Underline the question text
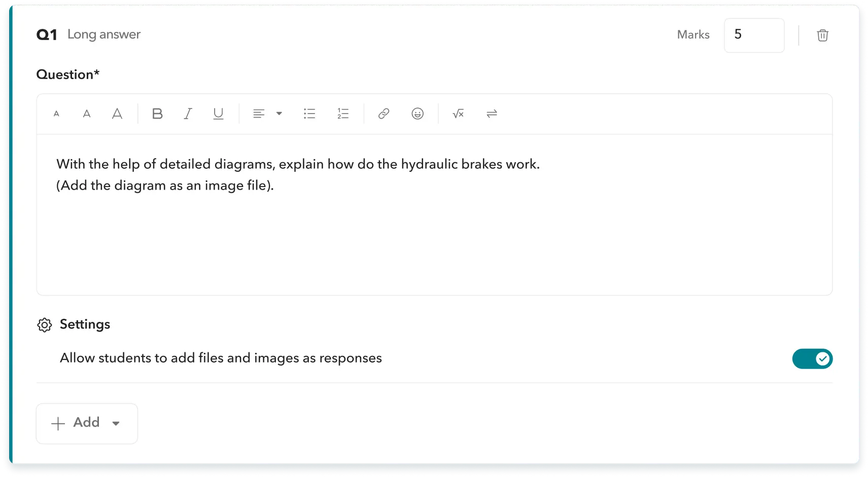868x477 pixels. tap(218, 114)
